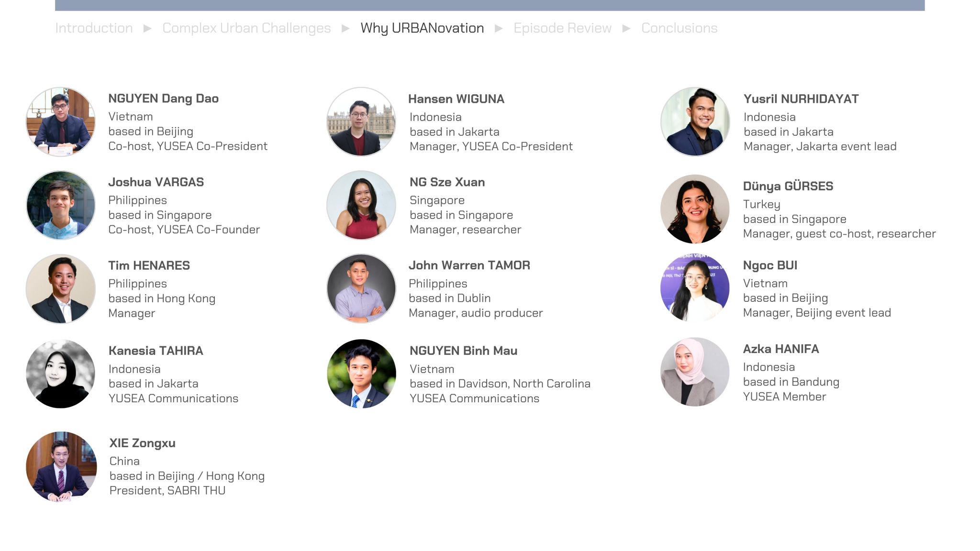
Task: Click 'Co-host, YUSEA Co-President' text
Action: point(188,146)
